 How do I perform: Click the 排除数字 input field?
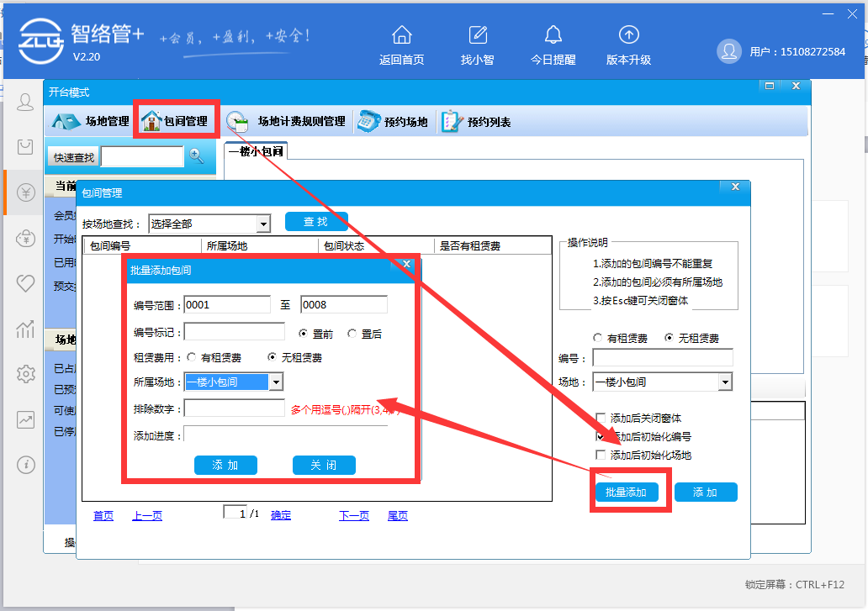[234, 408]
